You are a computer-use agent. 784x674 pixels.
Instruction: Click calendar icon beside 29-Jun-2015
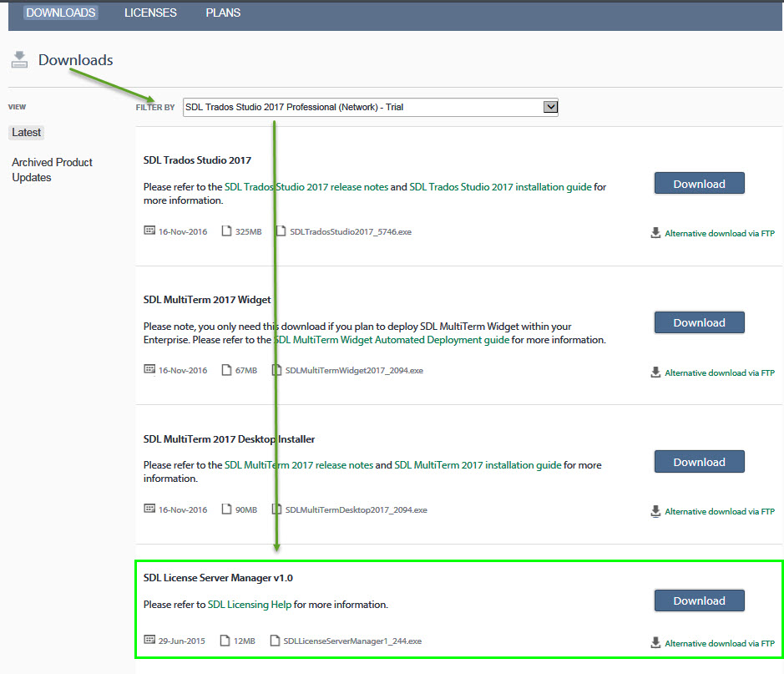pyautogui.click(x=149, y=640)
